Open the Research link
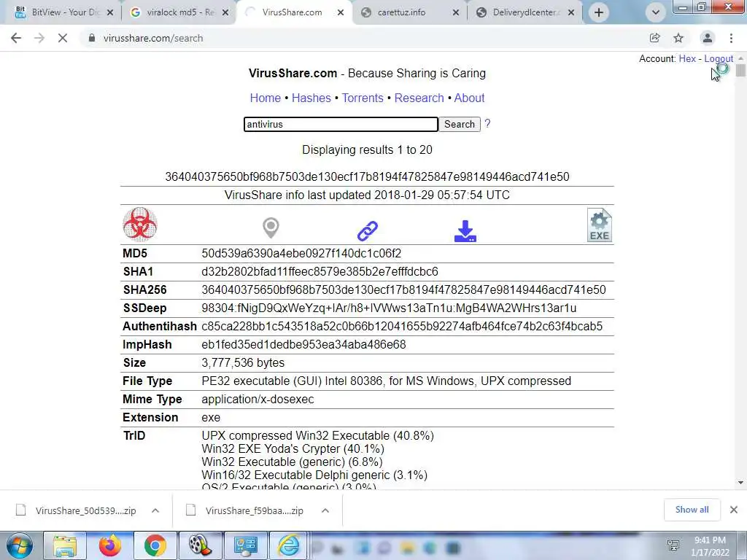 tap(419, 98)
